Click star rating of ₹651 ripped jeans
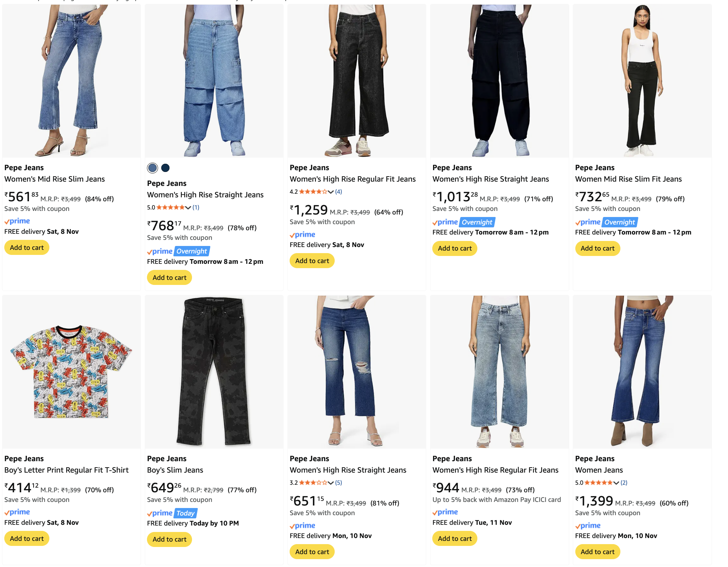 coord(313,483)
